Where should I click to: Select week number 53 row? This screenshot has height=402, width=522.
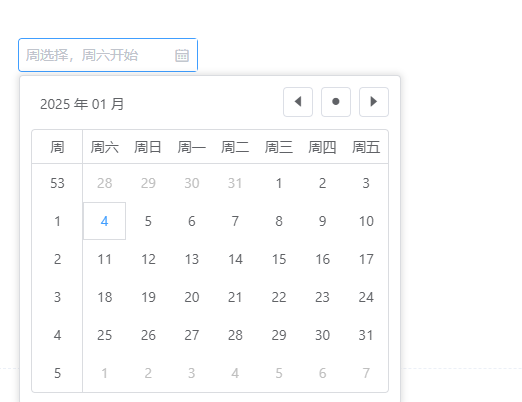(57, 183)
